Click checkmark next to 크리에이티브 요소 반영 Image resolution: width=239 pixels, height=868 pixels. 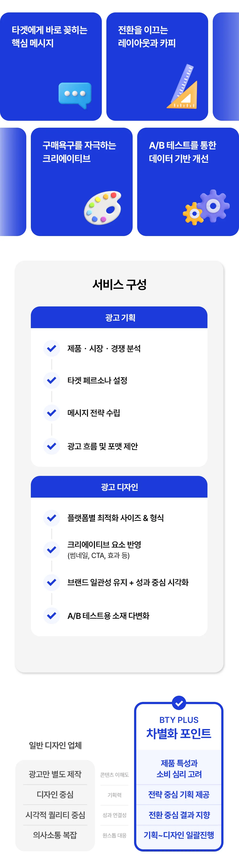(x=52, y=550)
